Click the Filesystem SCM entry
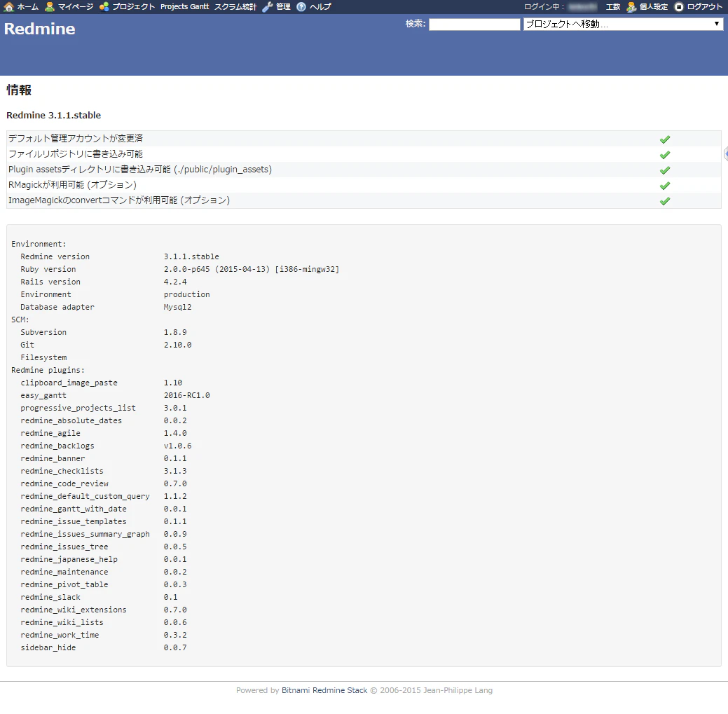The width and height of the screenshot is (728, 714). pyautogui.click(x=43, y=357)
